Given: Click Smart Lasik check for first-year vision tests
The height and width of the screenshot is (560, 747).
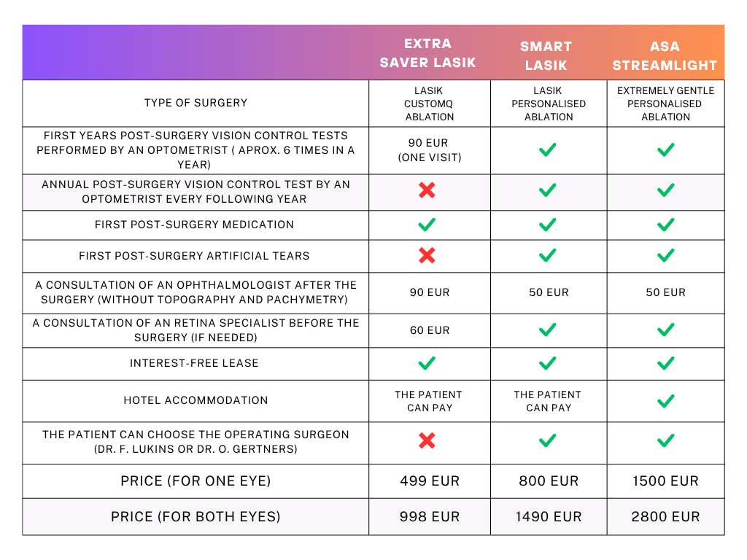Looking at the screenshot, I should pos(548,149).
